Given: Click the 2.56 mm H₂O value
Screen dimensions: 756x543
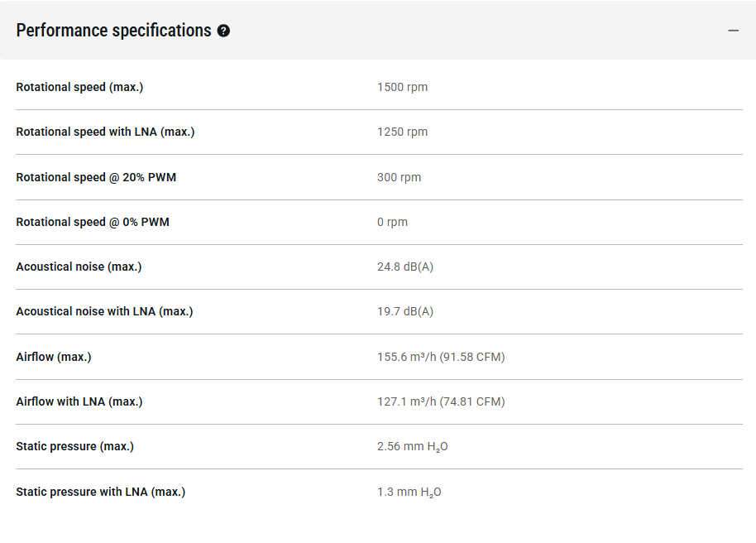Looking at the screenshot, I should tap(412, 447).
